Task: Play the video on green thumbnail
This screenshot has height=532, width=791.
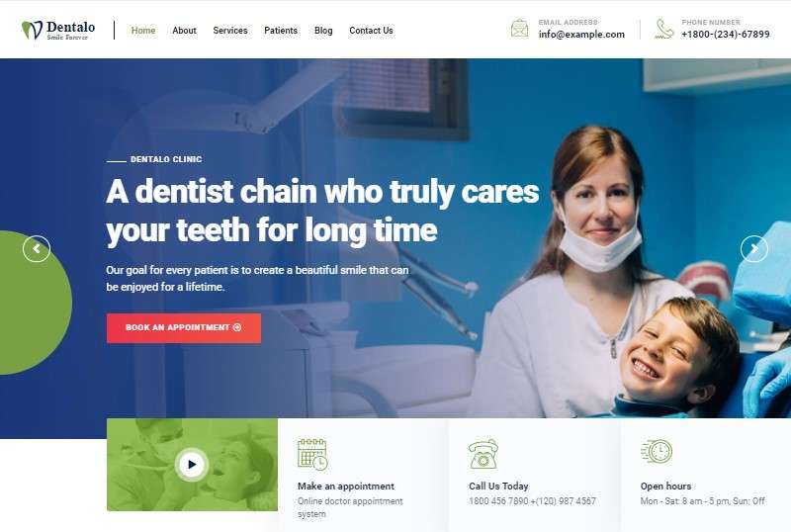Action: (192, 465)
